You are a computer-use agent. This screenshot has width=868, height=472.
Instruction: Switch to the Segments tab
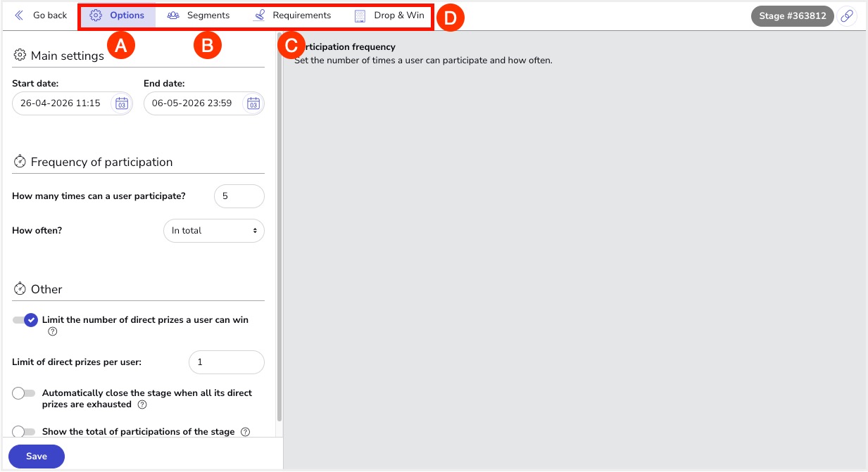pyautogui.click(x=199, y=15)
